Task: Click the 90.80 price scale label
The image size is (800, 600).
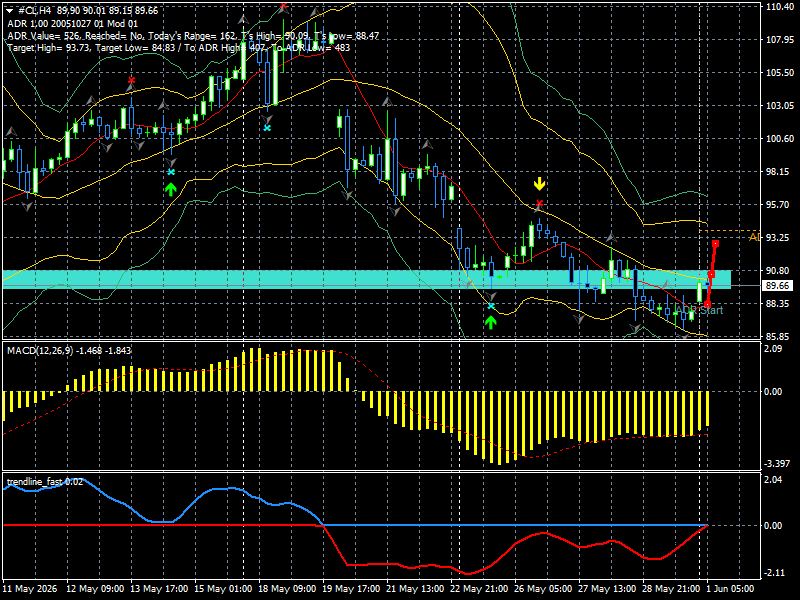Action: tap(780, 271)
